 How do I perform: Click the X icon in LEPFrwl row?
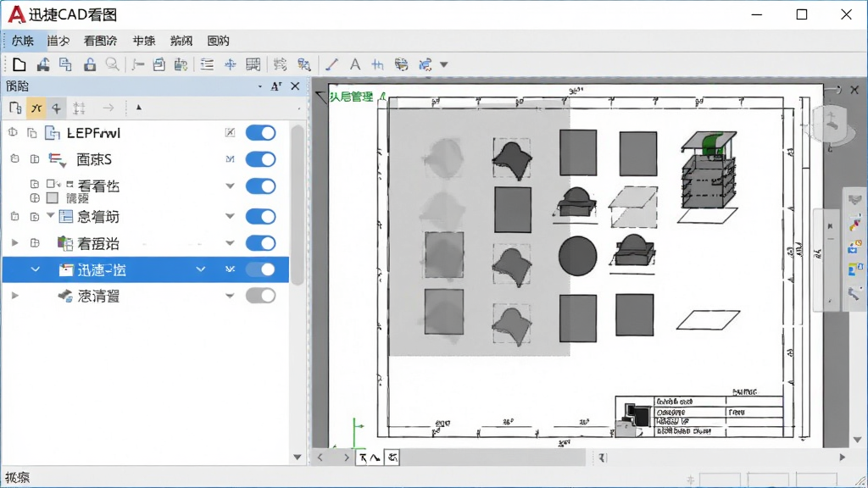[230, 132]
